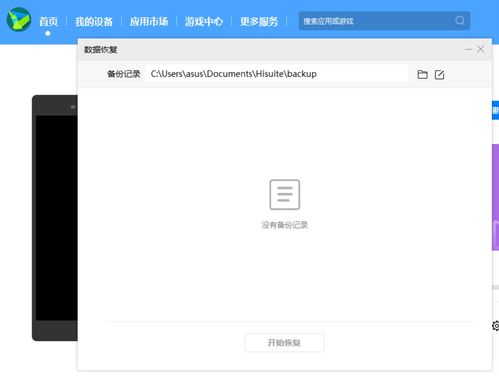Viewport: 499px width, 378px height.
Task: Click the search apps or games field
Action: pyautogui.click(x=384, y=21)
